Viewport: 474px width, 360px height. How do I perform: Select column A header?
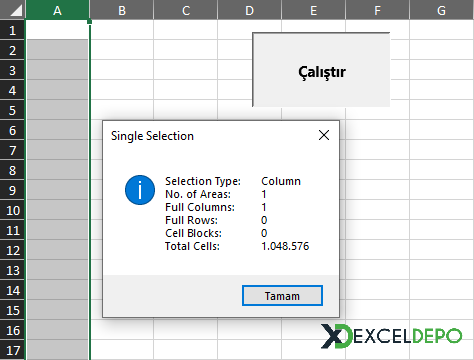57,10
